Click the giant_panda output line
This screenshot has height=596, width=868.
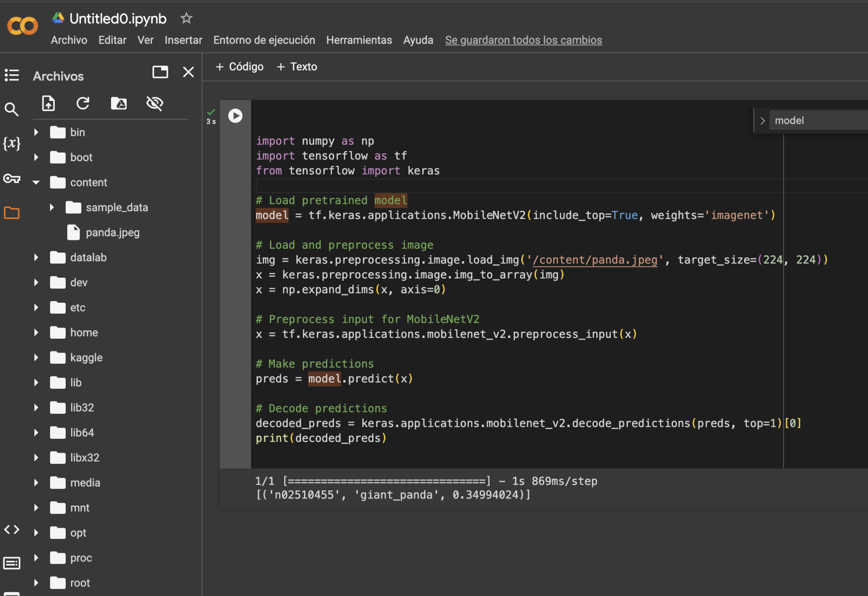[393, 495]
